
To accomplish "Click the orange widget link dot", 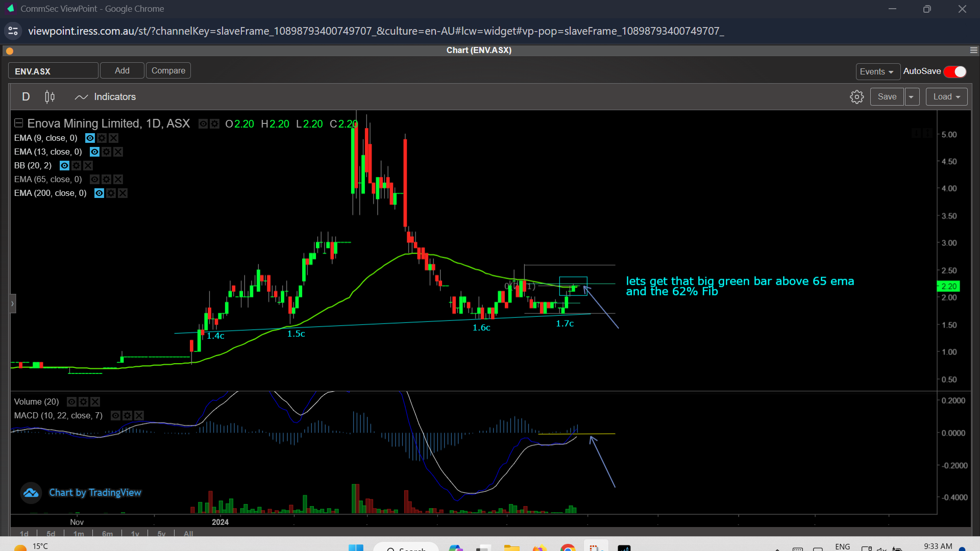I will pyautogui.click(x=10, y=51).
